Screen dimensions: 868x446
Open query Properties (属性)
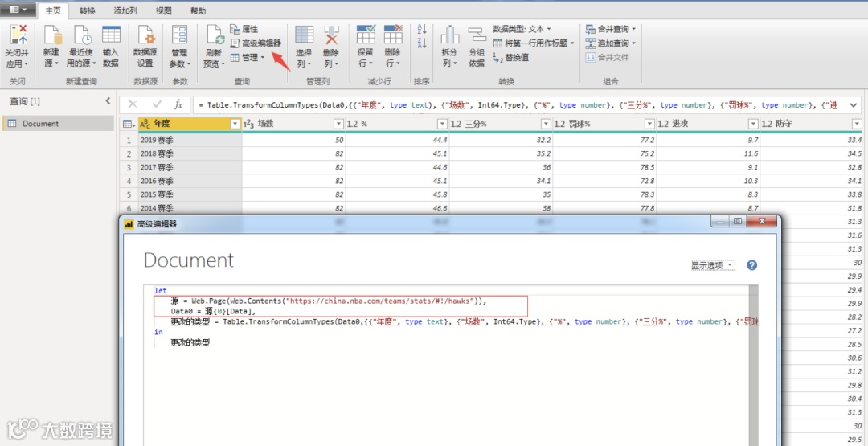coord(244,29)
